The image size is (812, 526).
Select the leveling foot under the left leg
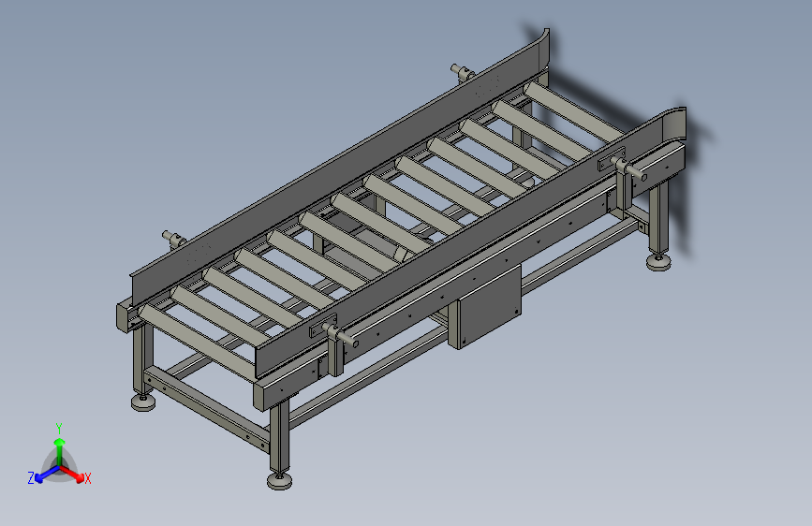[143, 402]
